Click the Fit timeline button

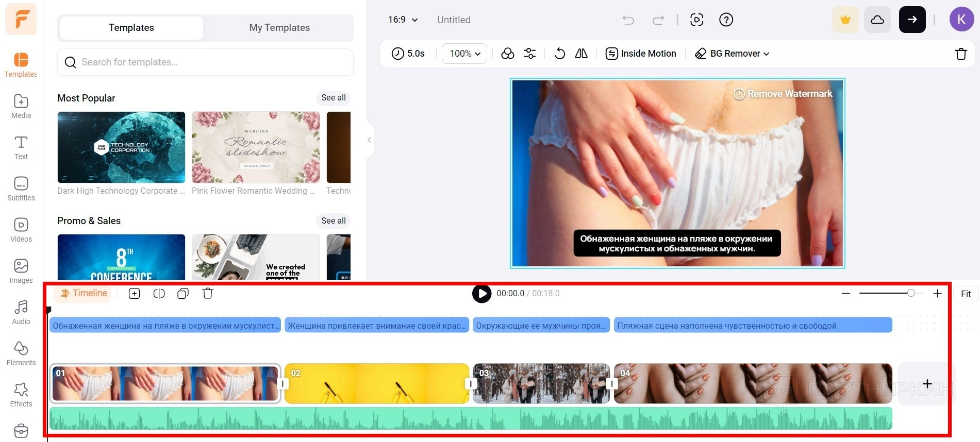(x=966, y=294)
